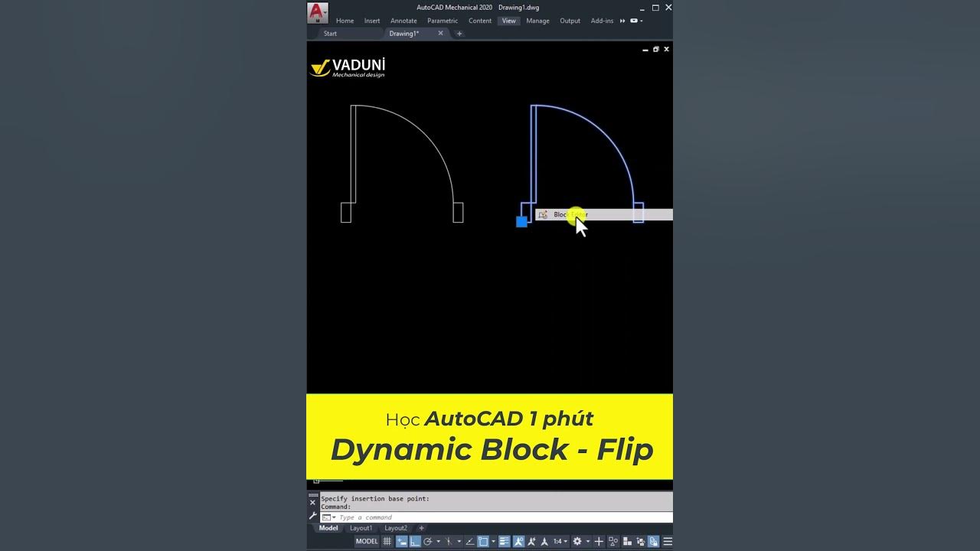Add a new layout with plus button
The width and height of the screenshot is (980, 551).
coord(421,528)
